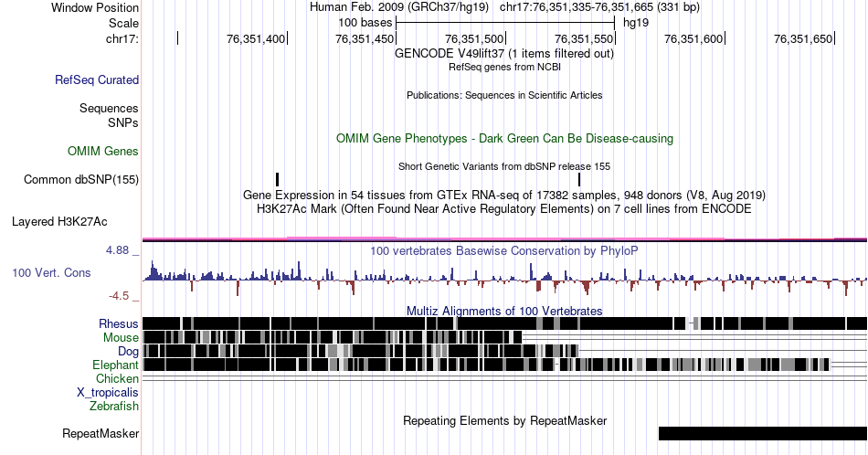Click the GENCODE V49lift37 track title
Image resolution: width=868 pixels, height=455 pixels.
(503, 54)
